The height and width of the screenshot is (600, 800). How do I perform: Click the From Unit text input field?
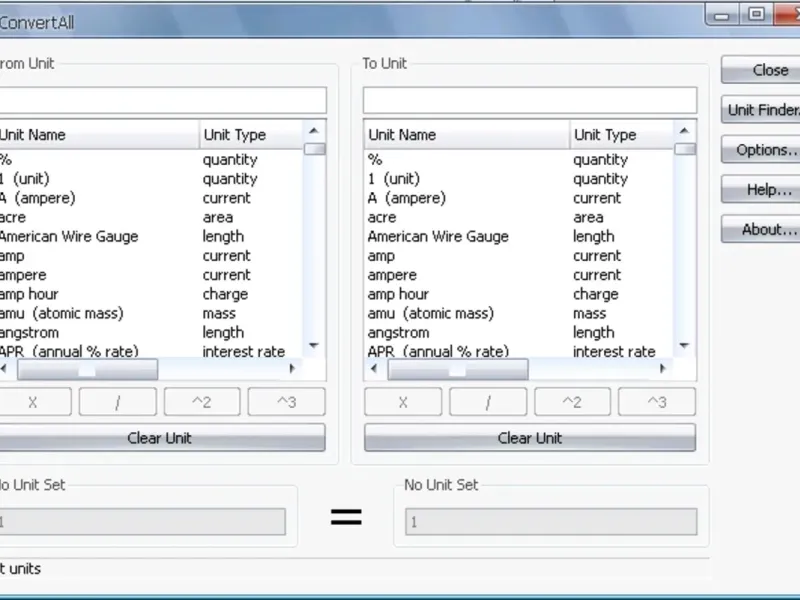(163, 100)
